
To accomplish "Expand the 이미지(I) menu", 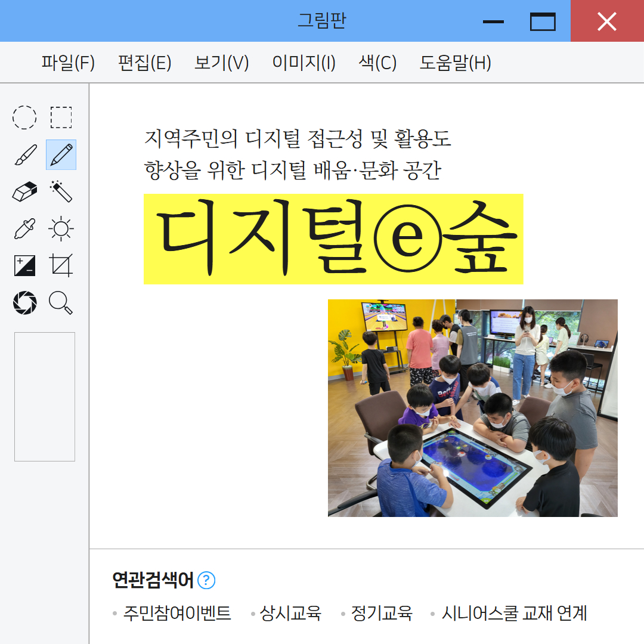I will (x=304, y=63).
